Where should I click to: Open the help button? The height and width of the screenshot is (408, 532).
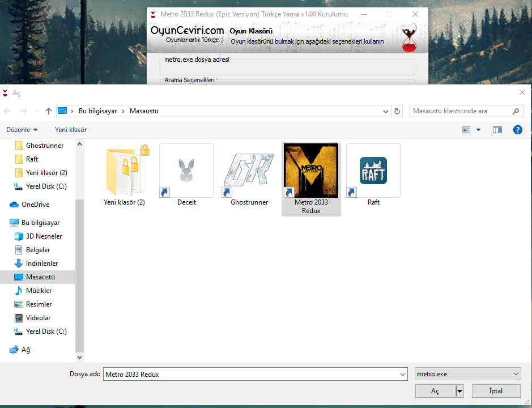(518, 130)
